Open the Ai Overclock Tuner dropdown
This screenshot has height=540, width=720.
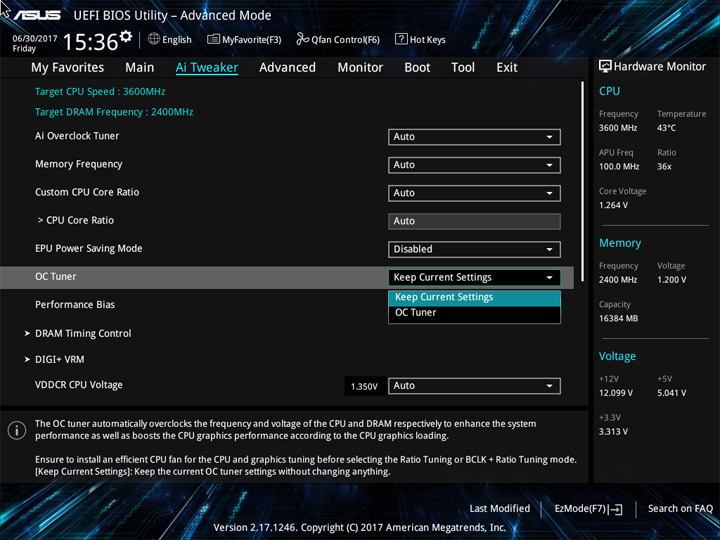pyautogui.click(x=474, y=137)
